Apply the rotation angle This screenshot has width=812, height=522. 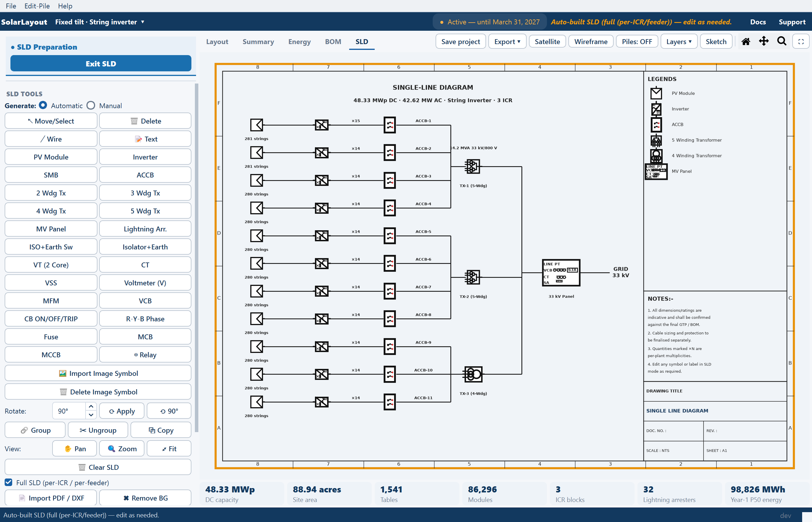point(122,411)
